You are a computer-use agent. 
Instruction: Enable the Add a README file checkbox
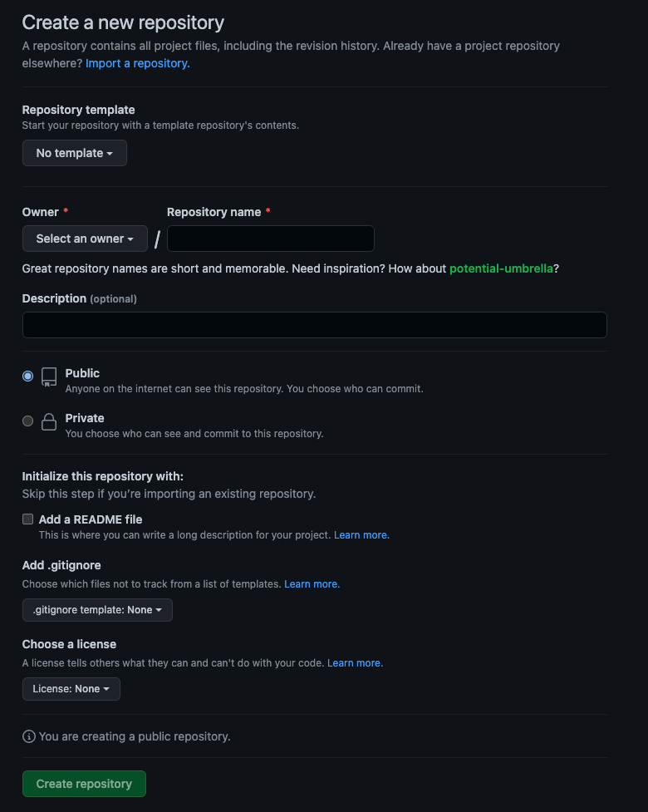pyautogui.click(x=28, y=519)
